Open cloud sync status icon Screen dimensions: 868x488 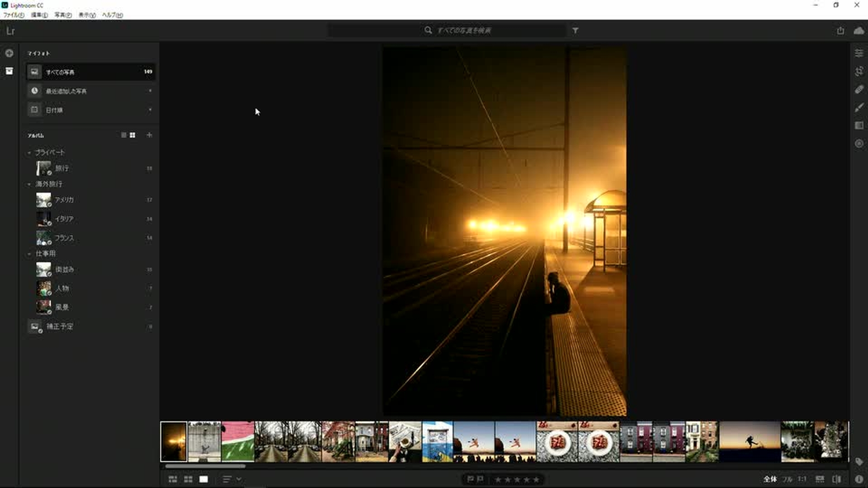(x=859, y=31)
